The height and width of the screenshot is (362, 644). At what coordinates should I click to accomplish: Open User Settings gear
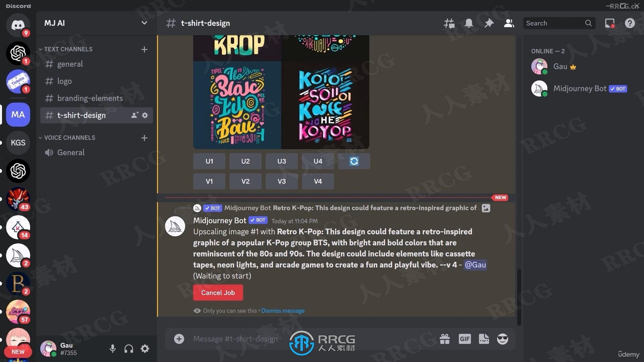[x=145, y=349]
